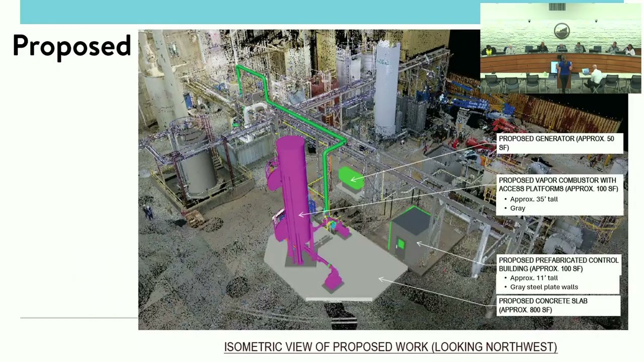Click the green generator model
Image resolution: width=644 pixels, height=362 pixels.
point(351,178)
